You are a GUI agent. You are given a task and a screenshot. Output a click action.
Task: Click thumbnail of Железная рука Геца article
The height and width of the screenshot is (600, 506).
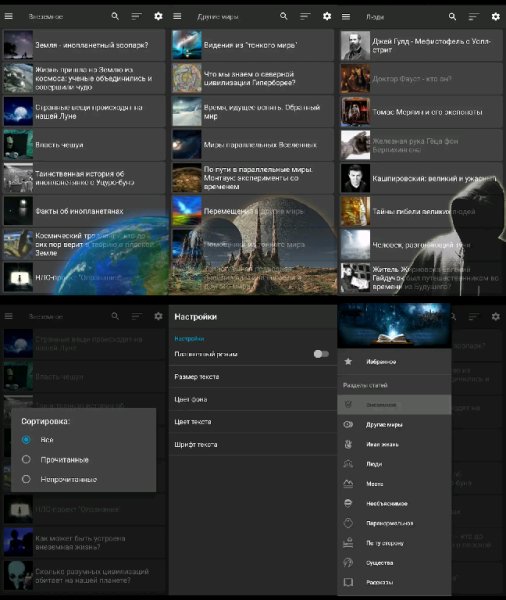click(x=355, y=145)
